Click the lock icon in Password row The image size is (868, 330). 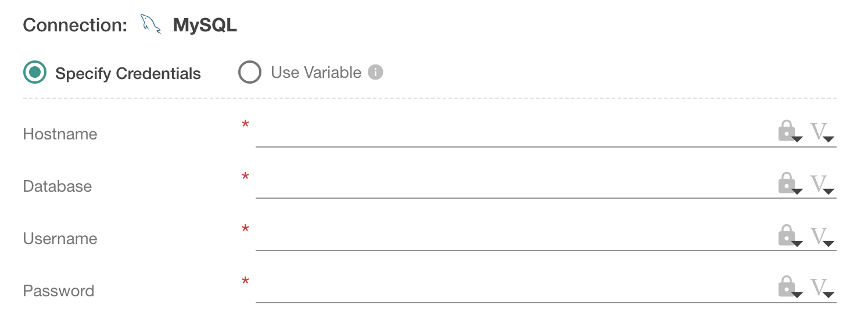click(788, 287)
